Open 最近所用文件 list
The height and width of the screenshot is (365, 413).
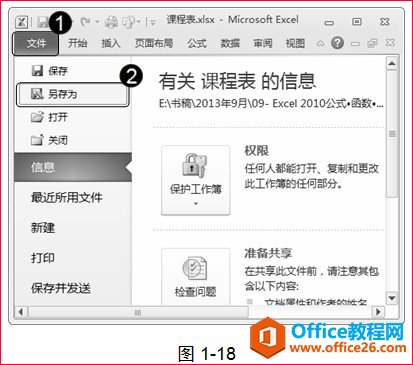pyautogui.click(x=66, y=198)
